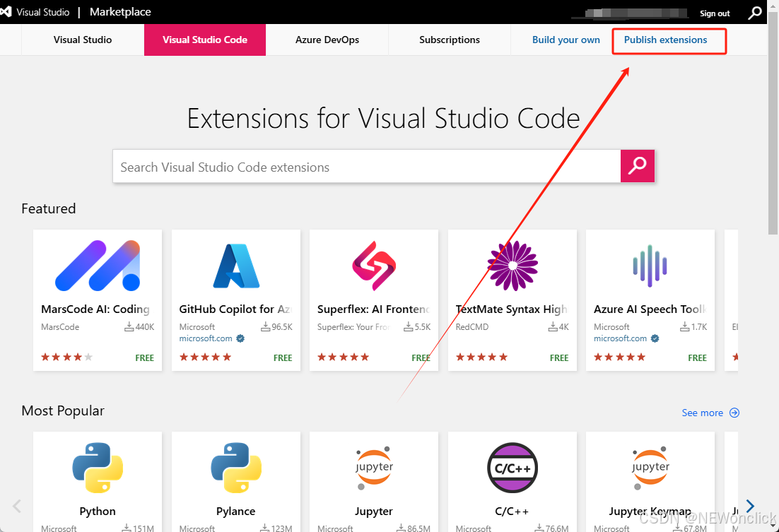The height and width of the screenshot is (532, 779).
Task: Click the verified badge on Azure AI Speech card
Action: (655, 338)
